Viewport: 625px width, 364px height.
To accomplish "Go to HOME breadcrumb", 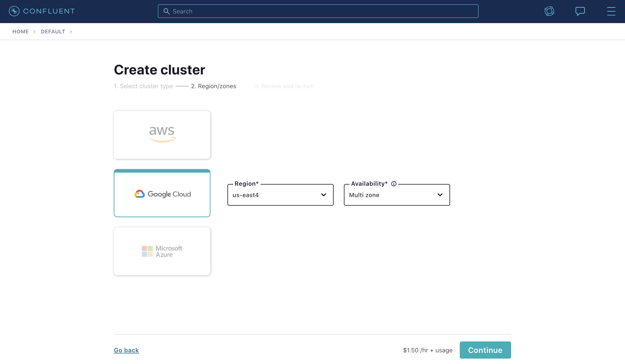I will [21, 32].
